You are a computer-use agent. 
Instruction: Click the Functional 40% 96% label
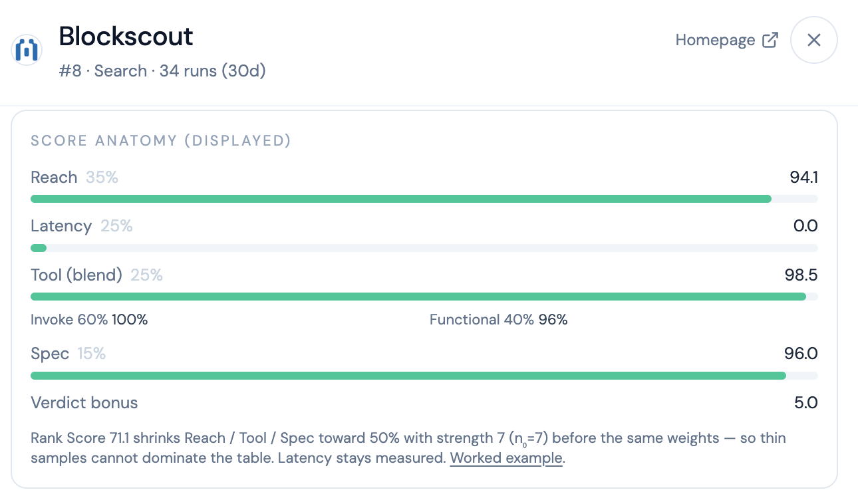(x=499, y=320)
